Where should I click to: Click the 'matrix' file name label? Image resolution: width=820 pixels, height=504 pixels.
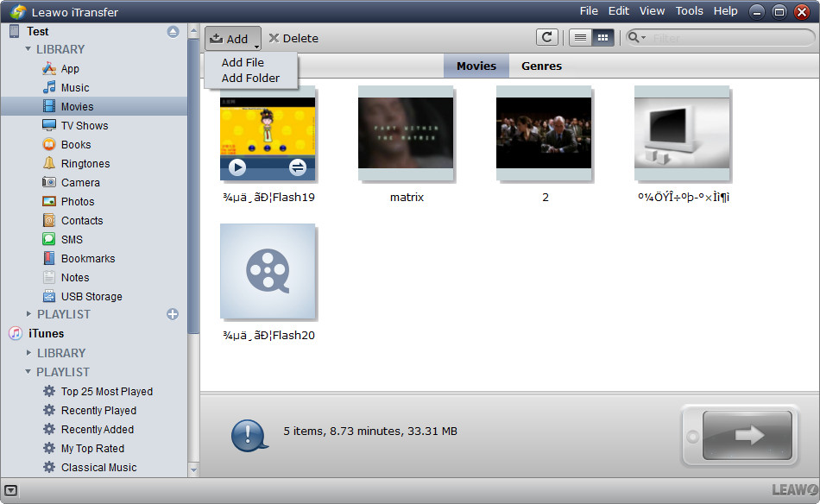(x=407, y=197)
